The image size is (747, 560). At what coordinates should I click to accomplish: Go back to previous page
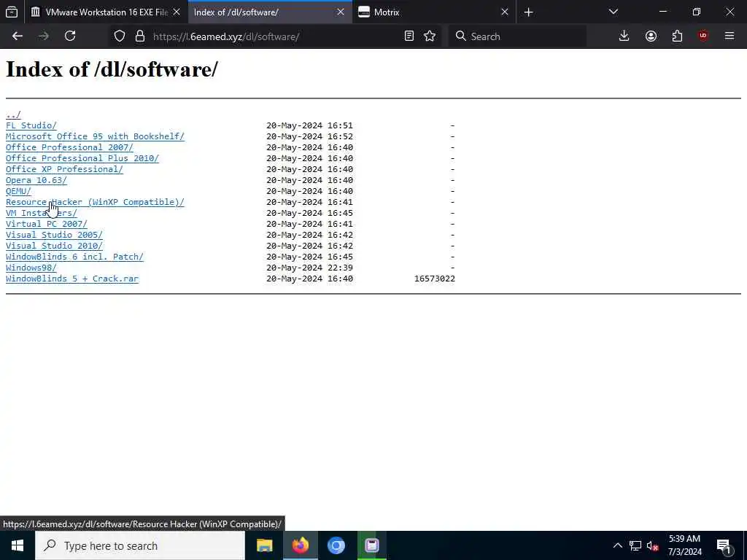click(18, 36)
